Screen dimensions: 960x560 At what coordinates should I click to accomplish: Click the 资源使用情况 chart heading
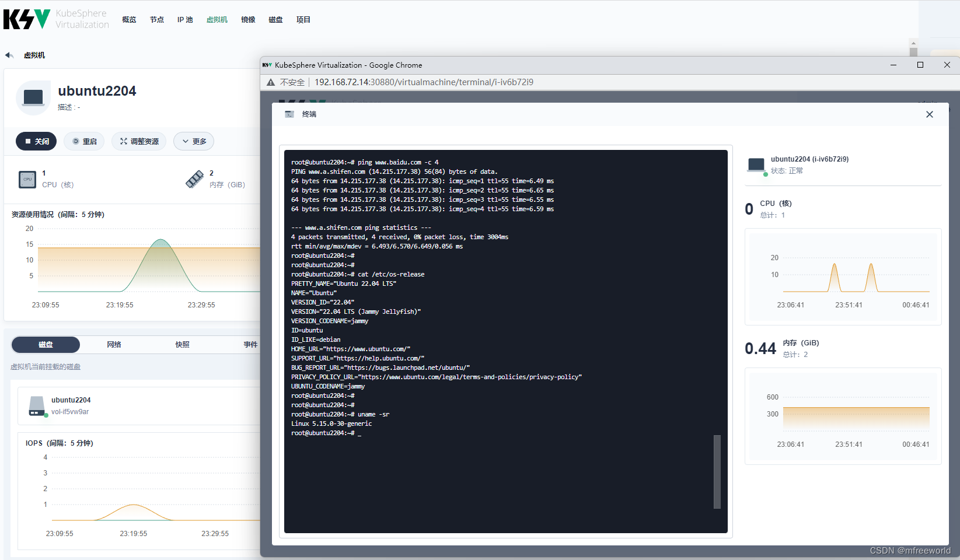click(58, 215)
